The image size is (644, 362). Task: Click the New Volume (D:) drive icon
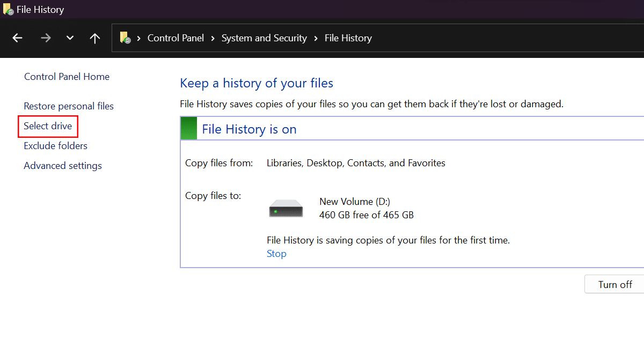(x=286, y=208)
